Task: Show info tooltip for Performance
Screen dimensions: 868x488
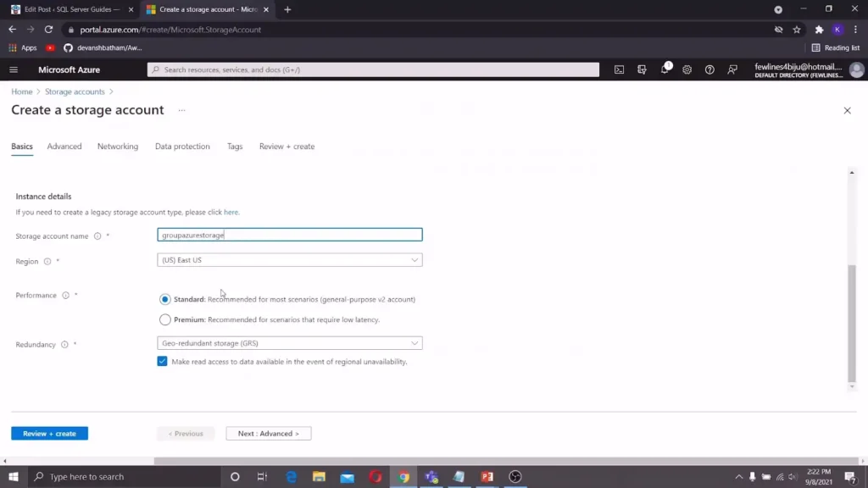Action: click(x=66, y=296)
